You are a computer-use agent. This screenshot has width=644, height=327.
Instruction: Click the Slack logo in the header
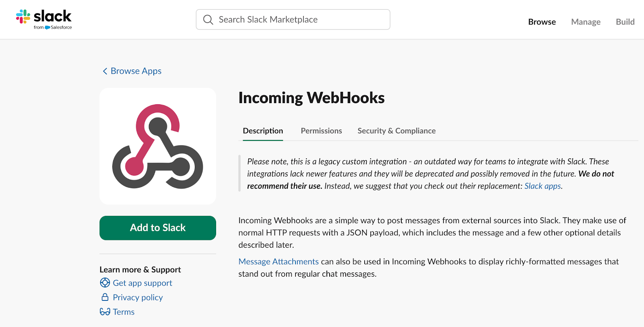point(44,19)
